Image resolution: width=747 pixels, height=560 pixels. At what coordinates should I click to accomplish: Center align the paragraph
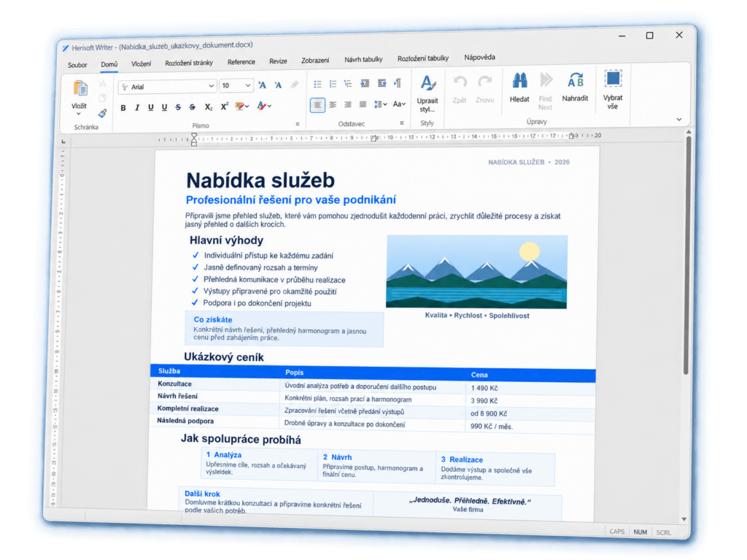333,105
